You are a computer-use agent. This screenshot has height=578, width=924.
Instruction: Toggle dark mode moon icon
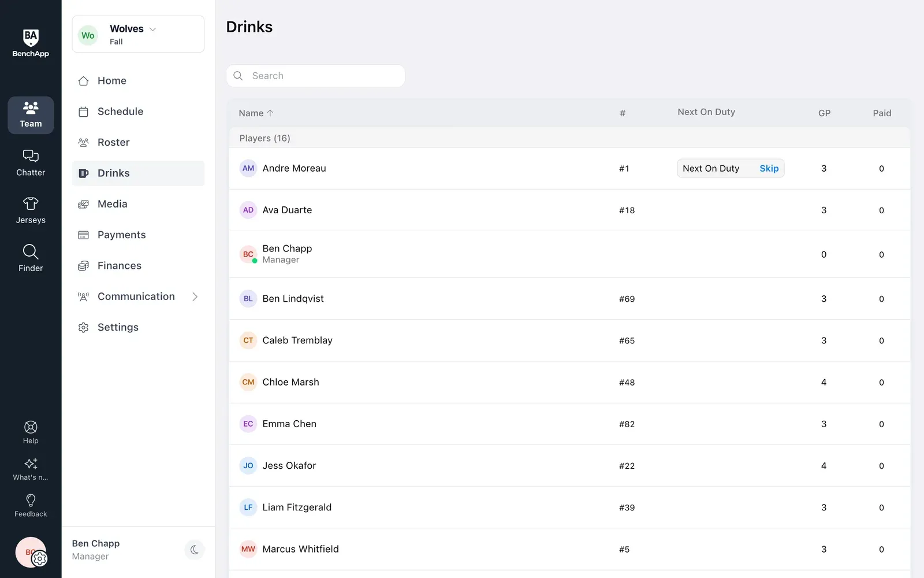point(195,550)
